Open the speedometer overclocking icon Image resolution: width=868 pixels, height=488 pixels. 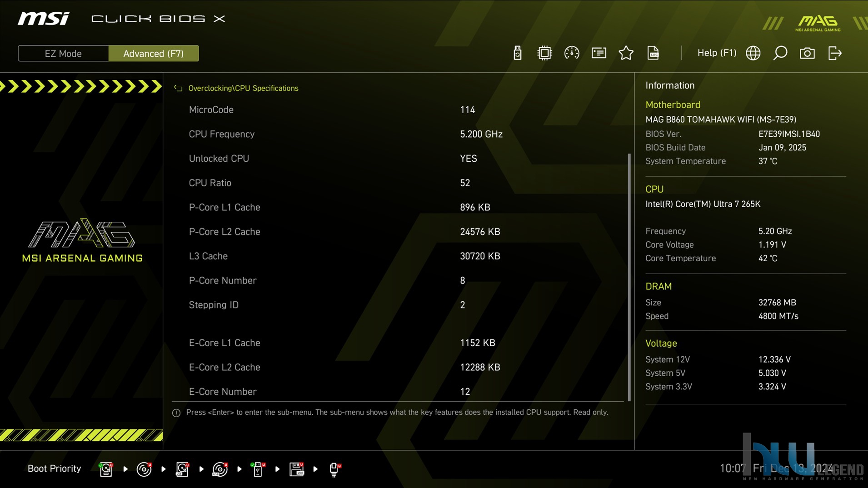coord(571,53)
